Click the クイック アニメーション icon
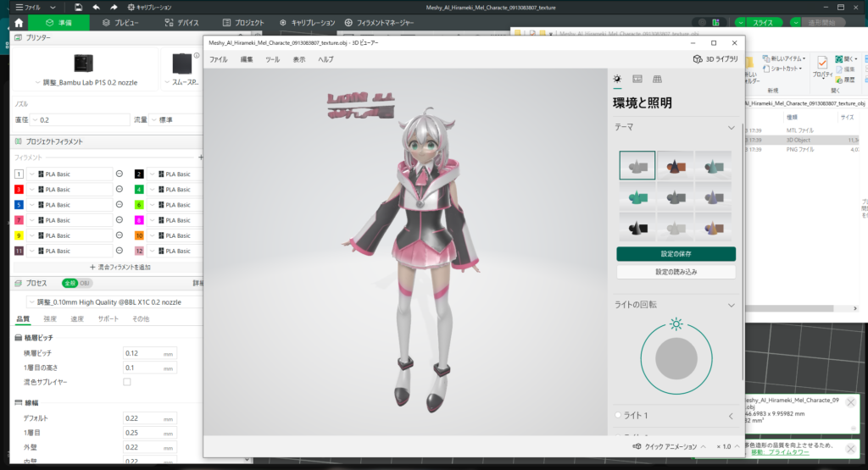This screenshot has width=868, height=470. point(637,446)
